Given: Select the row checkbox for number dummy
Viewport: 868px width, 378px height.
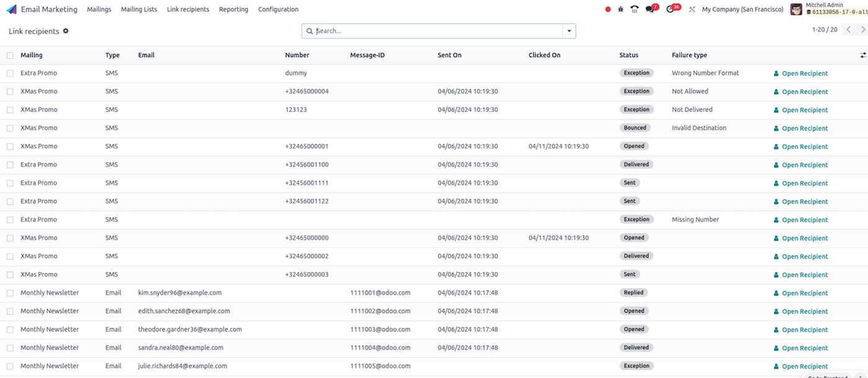Looking at the screenshot, I should pyautogui.click(x=10, y=73).
